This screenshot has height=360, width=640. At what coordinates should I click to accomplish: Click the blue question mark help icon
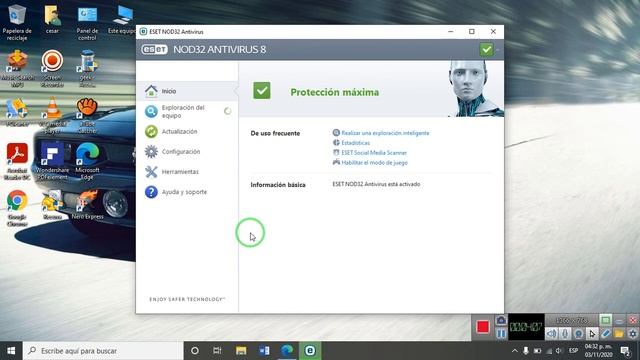point(151,192)
